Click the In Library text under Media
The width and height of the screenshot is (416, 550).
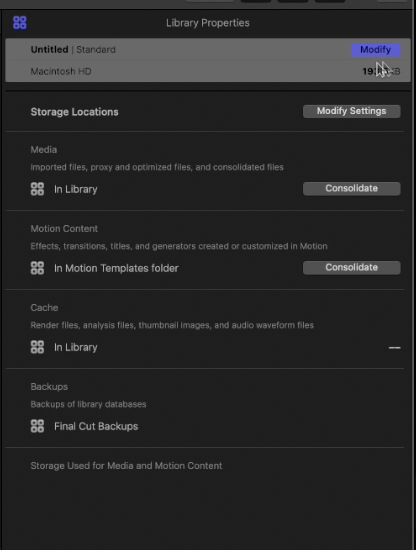[x=76, y=189]
